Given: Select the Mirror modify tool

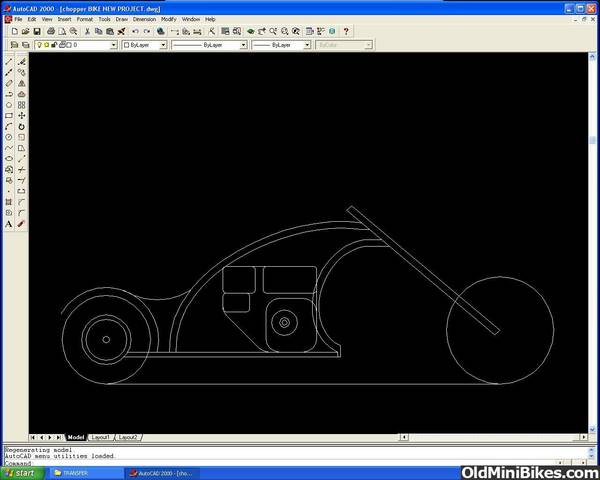Looking at the screenshot, I should pyautogui.click(x=21, y=83).
